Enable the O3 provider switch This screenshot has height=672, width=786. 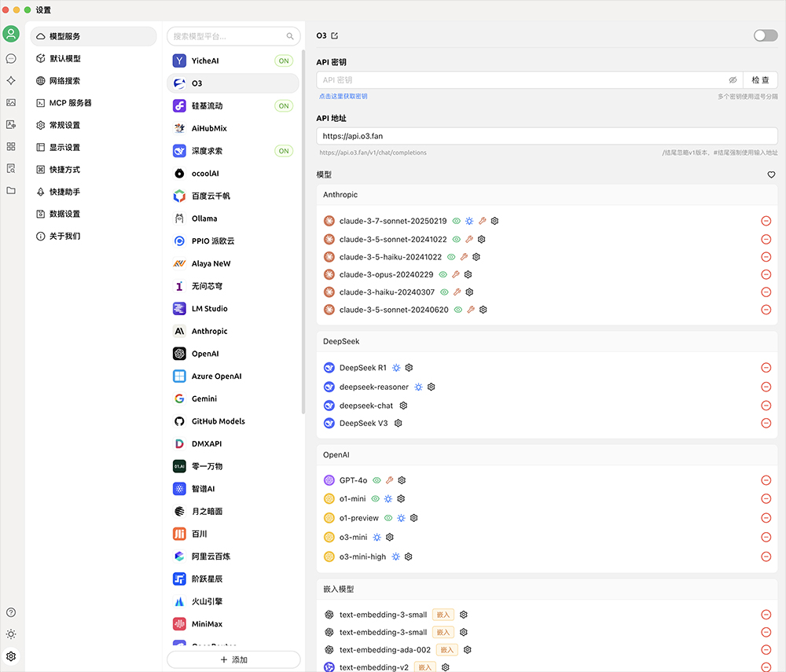tap(765, 35)
